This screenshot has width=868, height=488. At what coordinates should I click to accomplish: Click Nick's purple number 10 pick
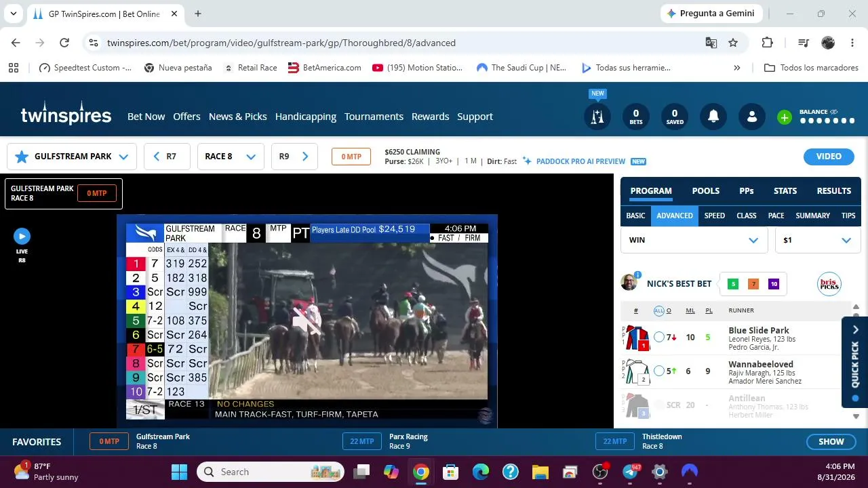pos(774,284)
